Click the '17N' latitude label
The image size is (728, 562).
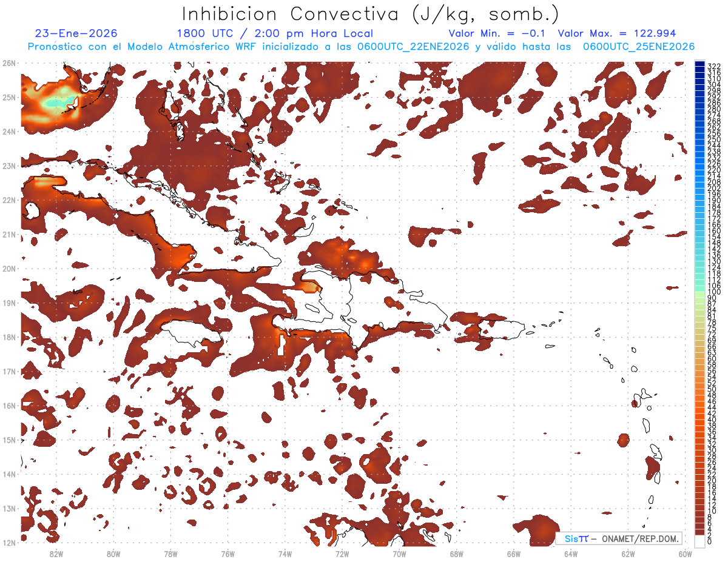click(x=9, y=371)
